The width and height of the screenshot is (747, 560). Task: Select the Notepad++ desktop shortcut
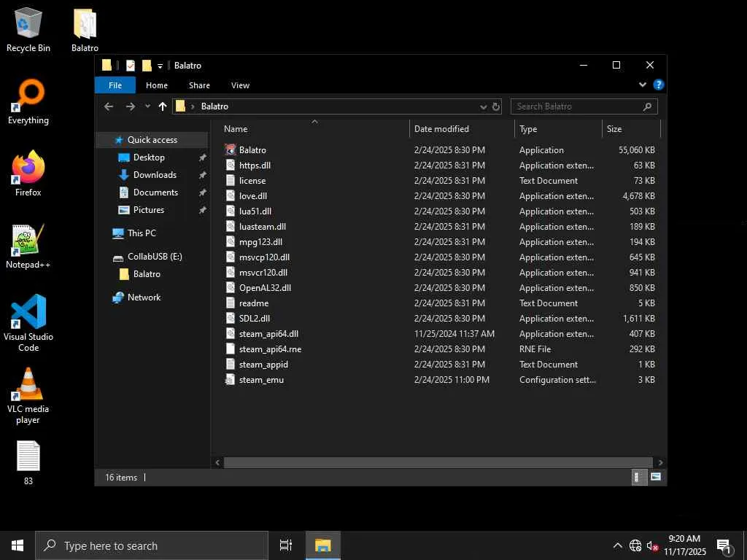(28, 246)
